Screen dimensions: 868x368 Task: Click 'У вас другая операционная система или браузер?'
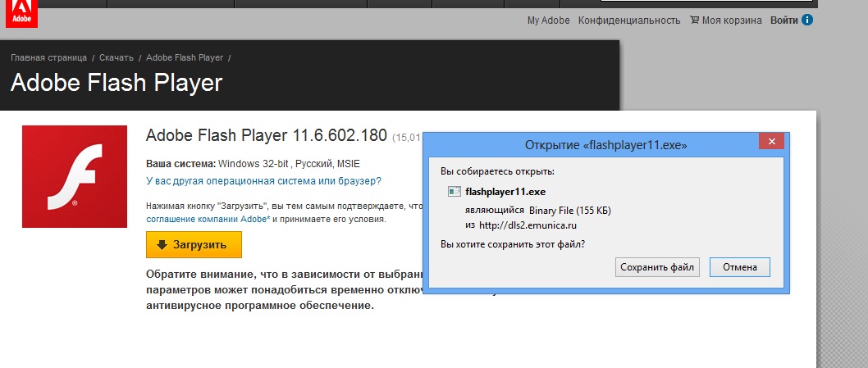coord(263,181)
